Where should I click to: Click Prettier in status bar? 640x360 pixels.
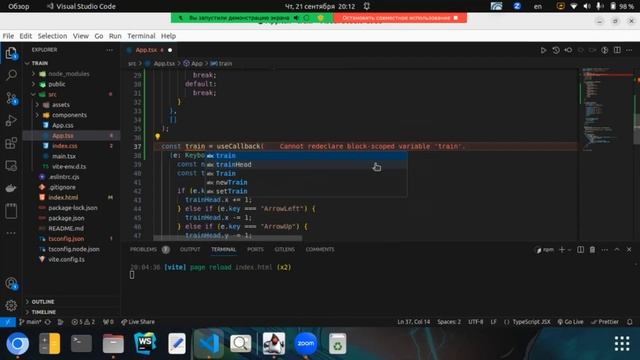click(x=605, y=322)
